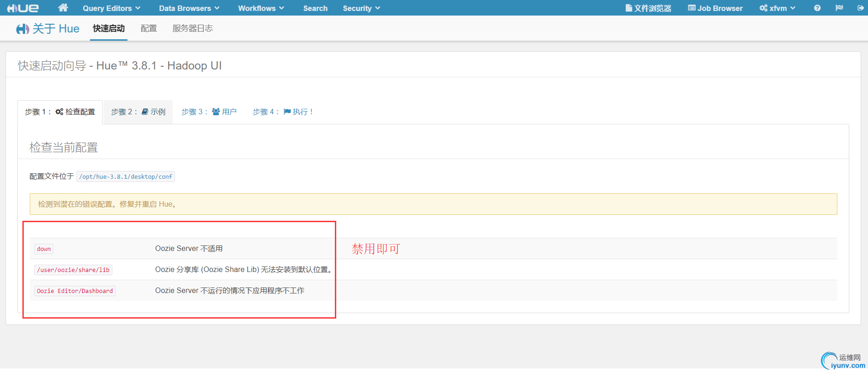Click the 关于 Hue title link
The image size is (868, 373).
tap(56, 29)
